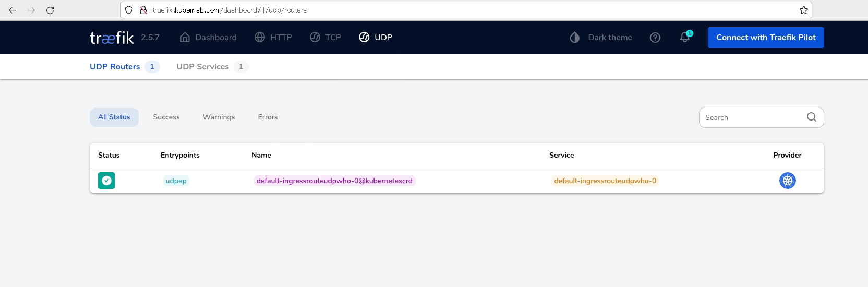Show only Errors status routers
The image size is (868, 287).
click(x=268, y=117)
